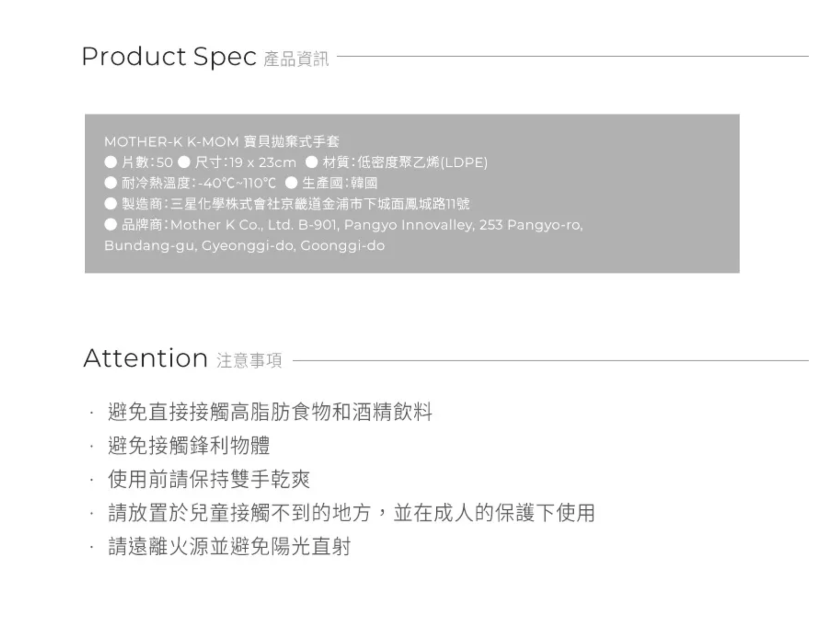The width and height of the screenshot is (816, 644).
Task: Click the 產品資訊 subtitle text
Action: (296, 59)
